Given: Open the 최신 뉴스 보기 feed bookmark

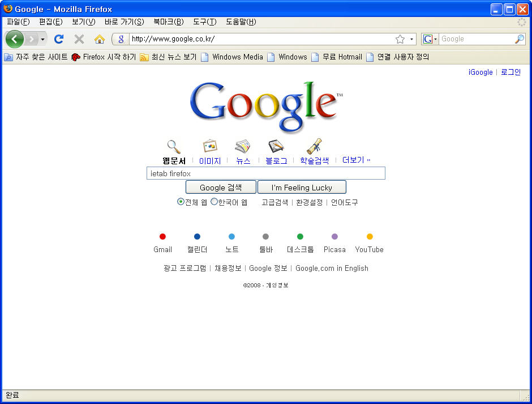Looking at the screenshot, I should click(168, 57).
